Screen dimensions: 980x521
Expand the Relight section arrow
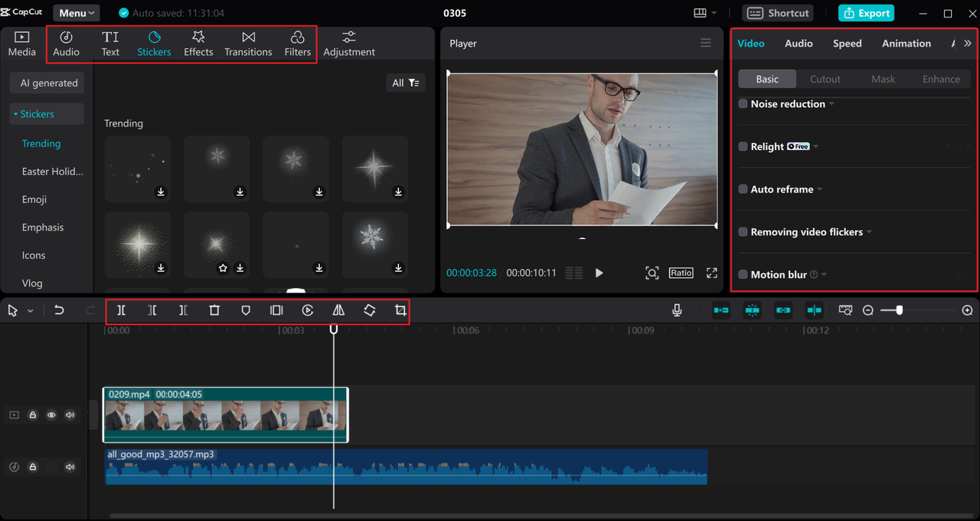pos(816,147)
